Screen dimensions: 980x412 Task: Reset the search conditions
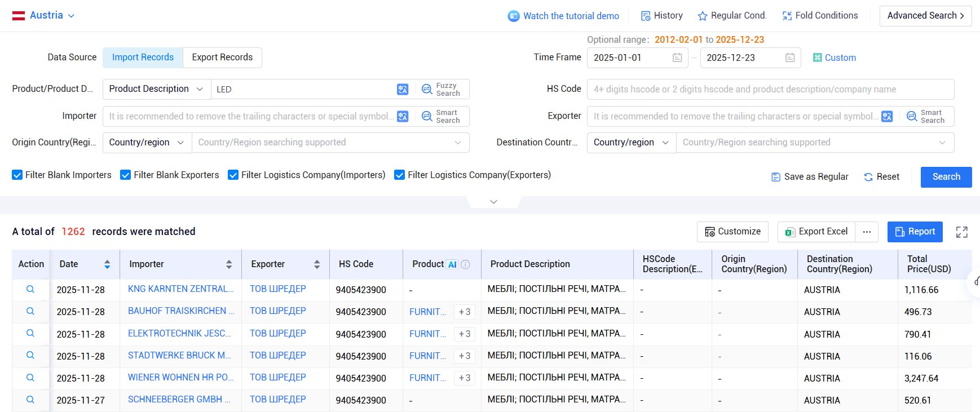coord(882,177)
